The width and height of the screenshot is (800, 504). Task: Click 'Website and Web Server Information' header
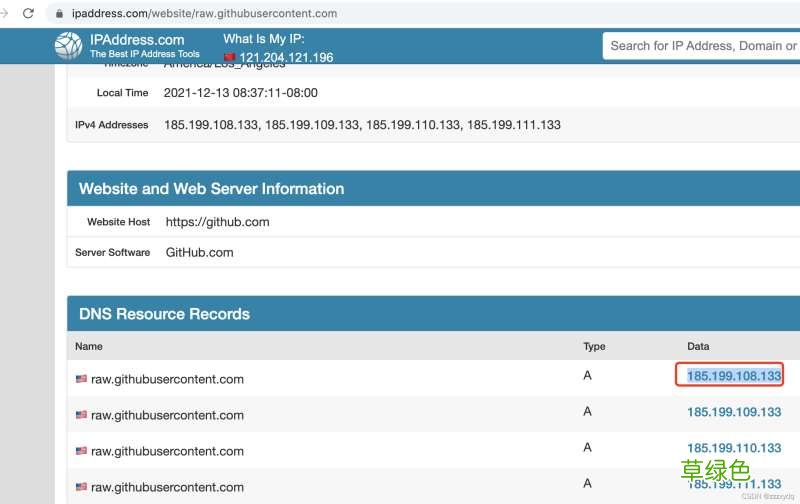(x=211, y=189)
